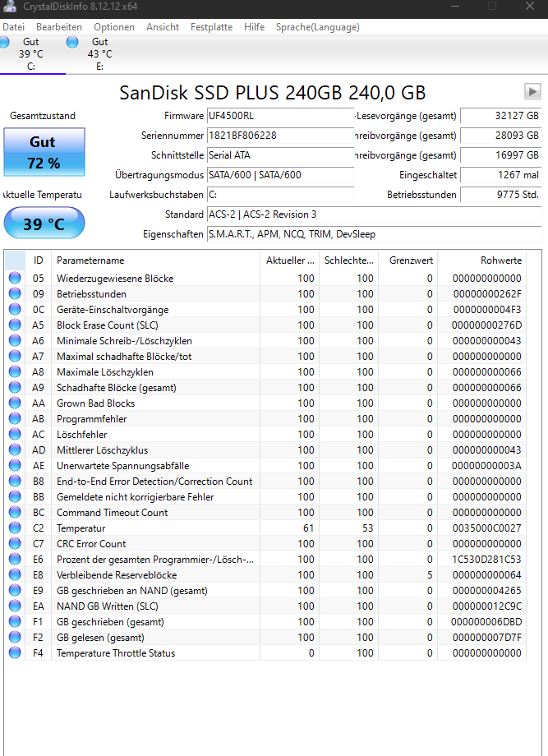This screenshot has width=548, height=756.
Task: Click the 9775 Std. operating hours value
Action: (501, 195)
